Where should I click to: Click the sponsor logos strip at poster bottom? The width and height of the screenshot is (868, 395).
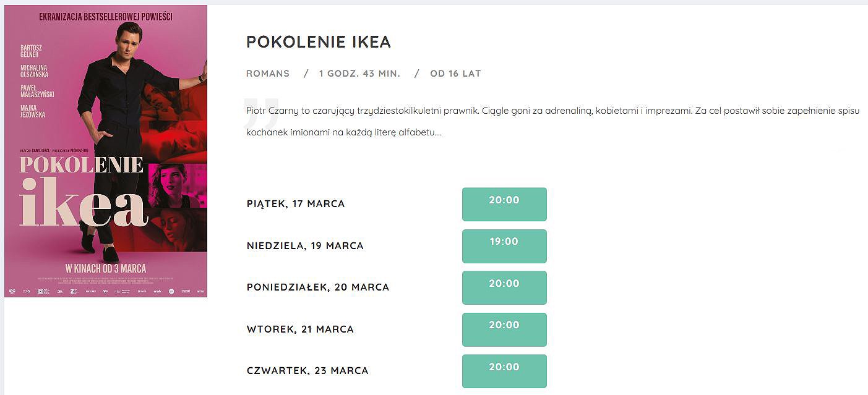pos(106,291)
